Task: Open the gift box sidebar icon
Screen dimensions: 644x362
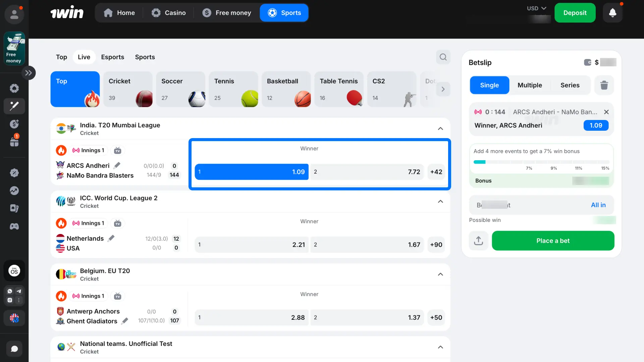Action: 14,142
